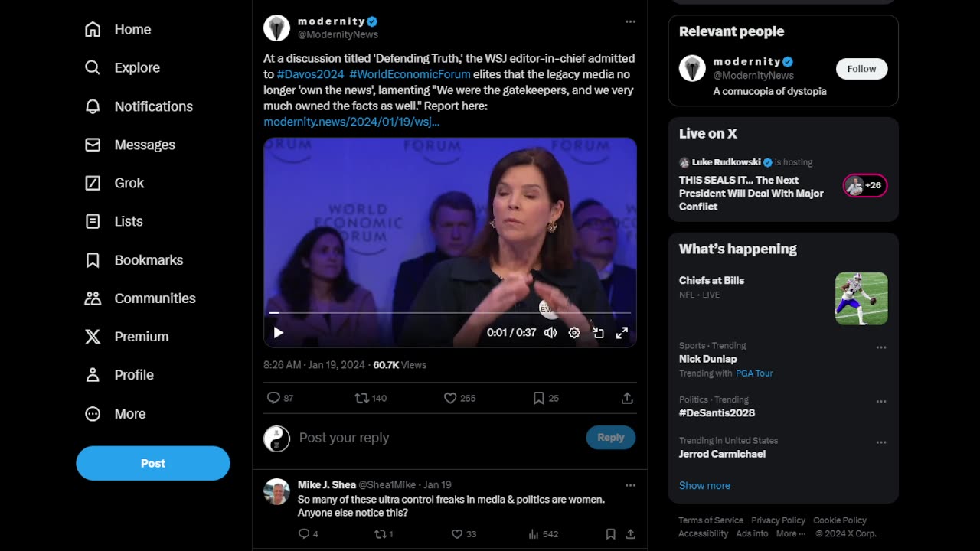The width and height of the screenshot is (980, 551).
Task: Enter fullscreen mode on the video
Action: [622, 333]
